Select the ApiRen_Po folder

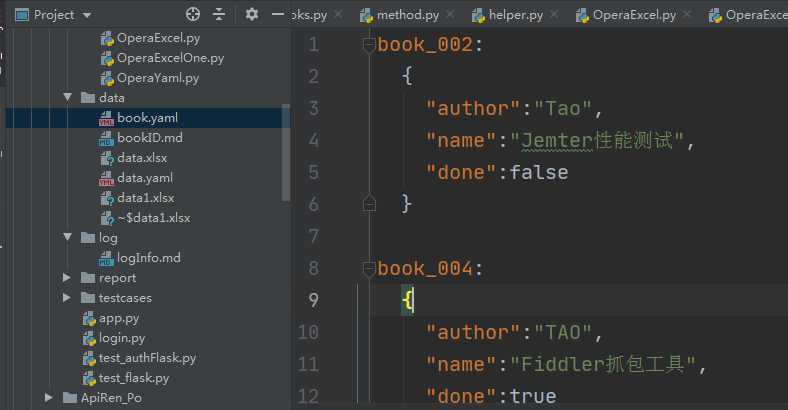click(111, 398)
